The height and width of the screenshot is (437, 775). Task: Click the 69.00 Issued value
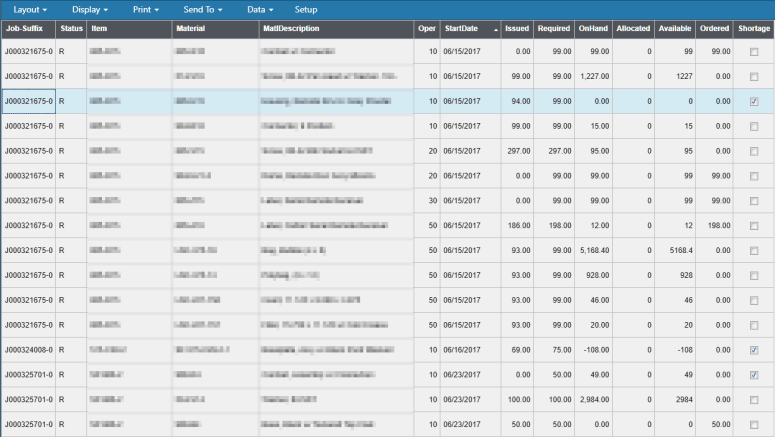click(520, 350)
